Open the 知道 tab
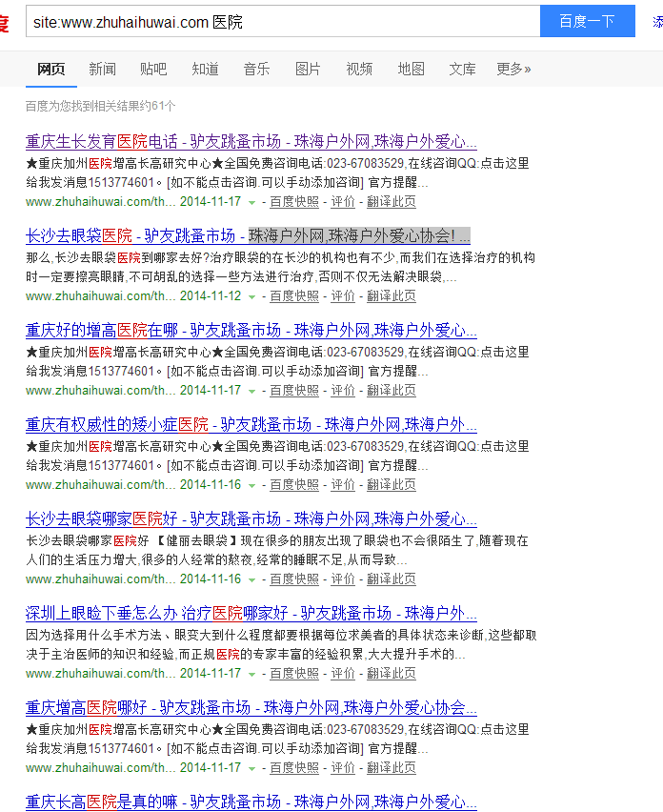The width and height of the screenshot is (663, 812). pos(205,69)
